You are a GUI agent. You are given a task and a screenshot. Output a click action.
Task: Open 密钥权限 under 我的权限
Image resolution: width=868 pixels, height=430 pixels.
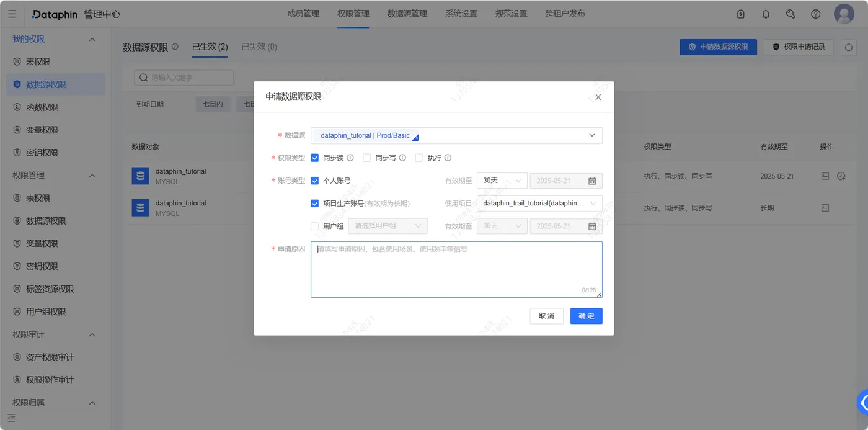click(42, 153)
